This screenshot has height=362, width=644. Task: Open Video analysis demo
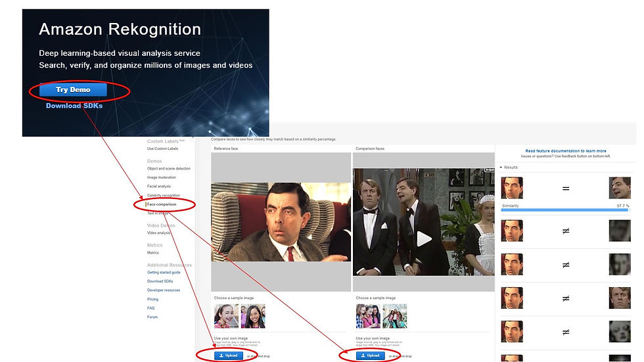pos(158,233)
